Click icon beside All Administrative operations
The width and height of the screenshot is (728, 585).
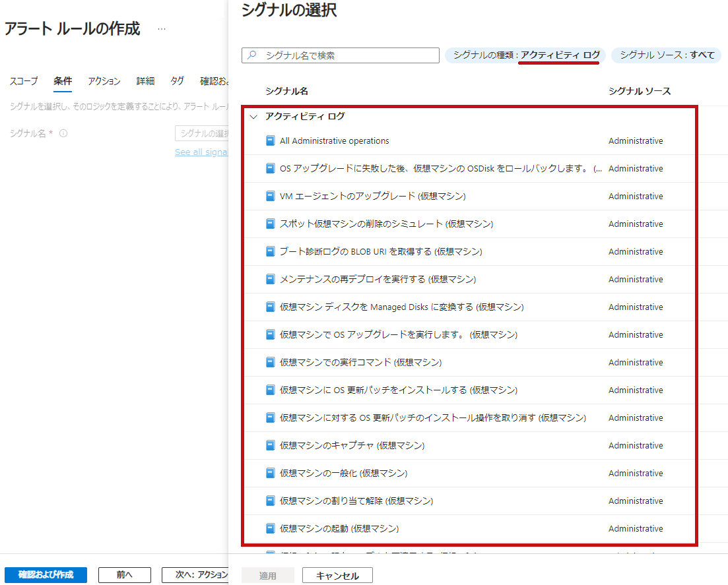pos(270,140)
